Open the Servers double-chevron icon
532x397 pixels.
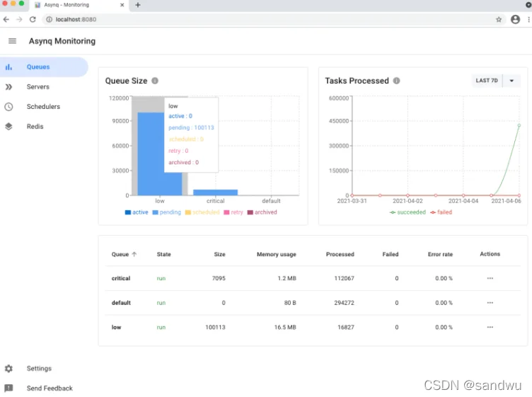point(8,87)
